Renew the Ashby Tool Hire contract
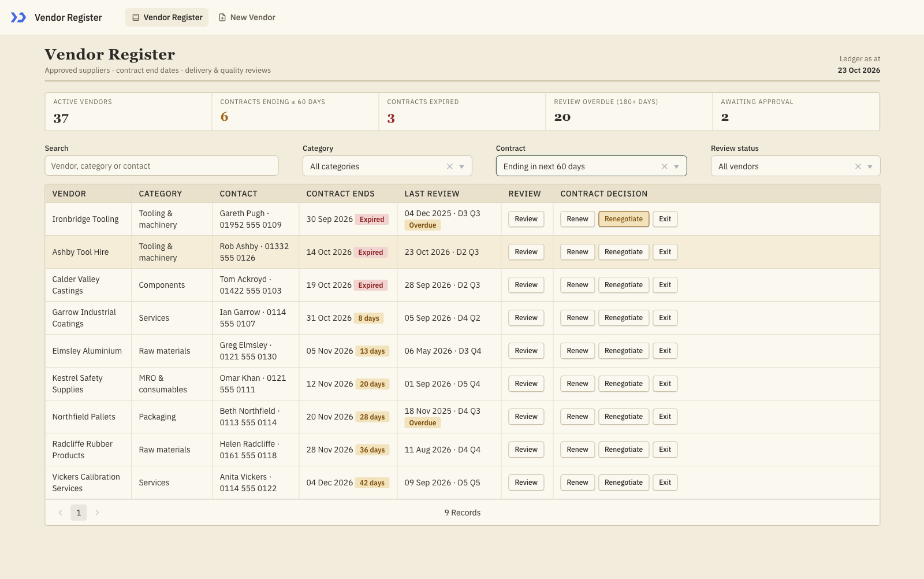 tap(577, 252)
